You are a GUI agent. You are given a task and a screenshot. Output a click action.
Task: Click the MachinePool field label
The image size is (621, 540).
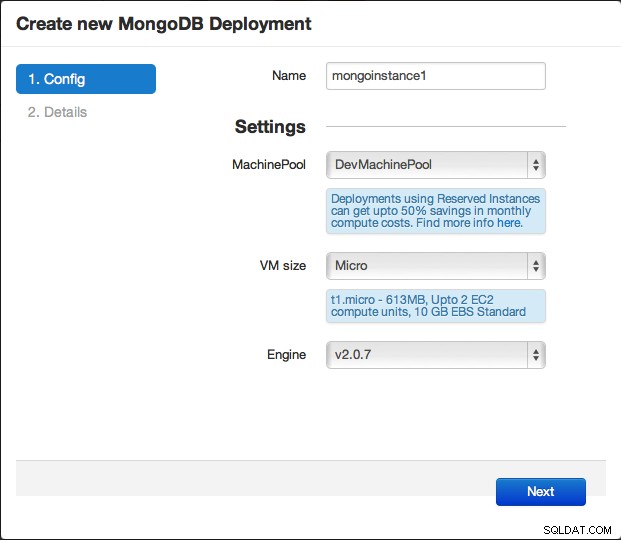269,164
